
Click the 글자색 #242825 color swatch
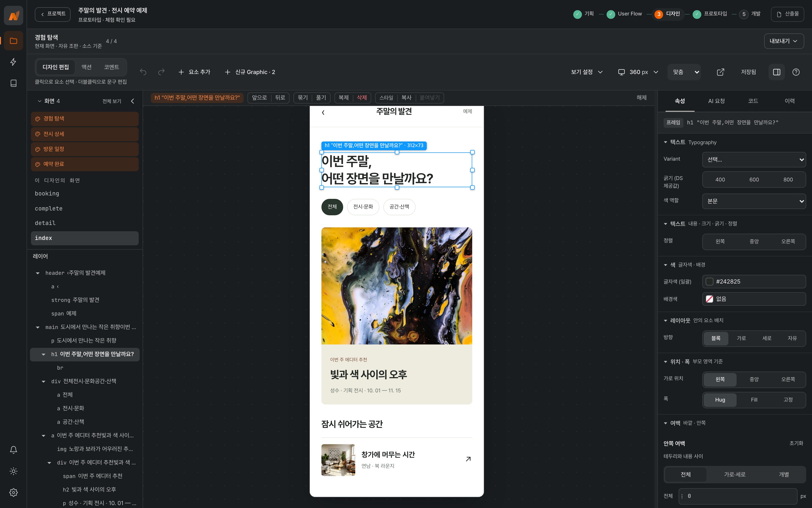click(709, 282)
